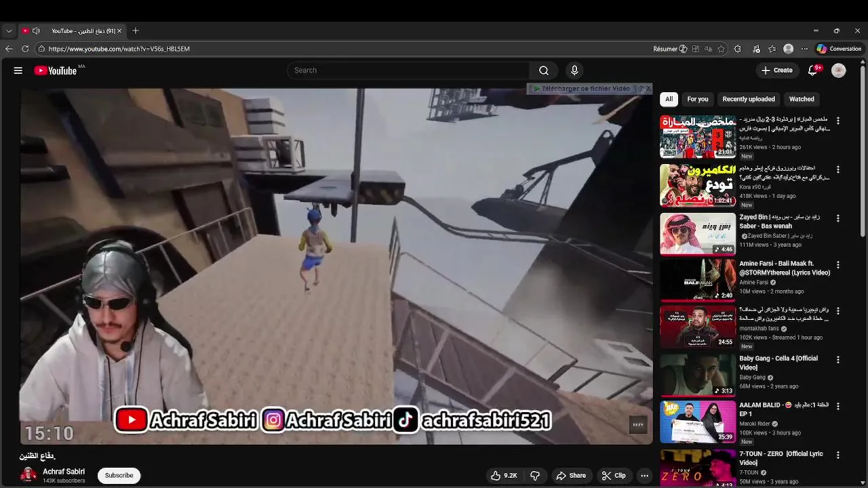Open options for AALAM BALID video
The height and width of the screenshot is (488, 868).
(838, 407)
